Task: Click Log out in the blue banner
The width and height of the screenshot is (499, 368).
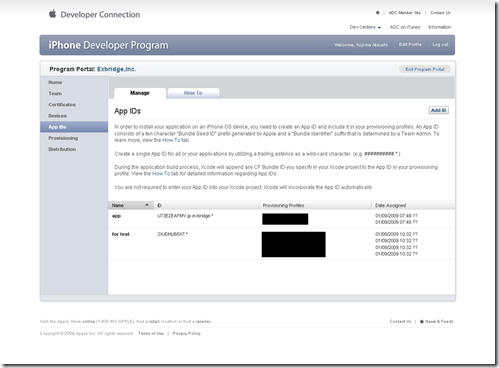Action: [440, 44]
